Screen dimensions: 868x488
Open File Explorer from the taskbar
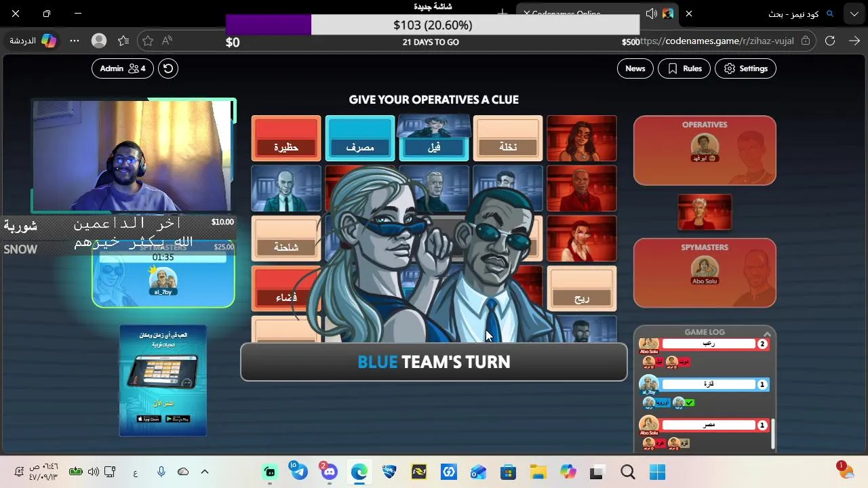click(x=538, y=472)
